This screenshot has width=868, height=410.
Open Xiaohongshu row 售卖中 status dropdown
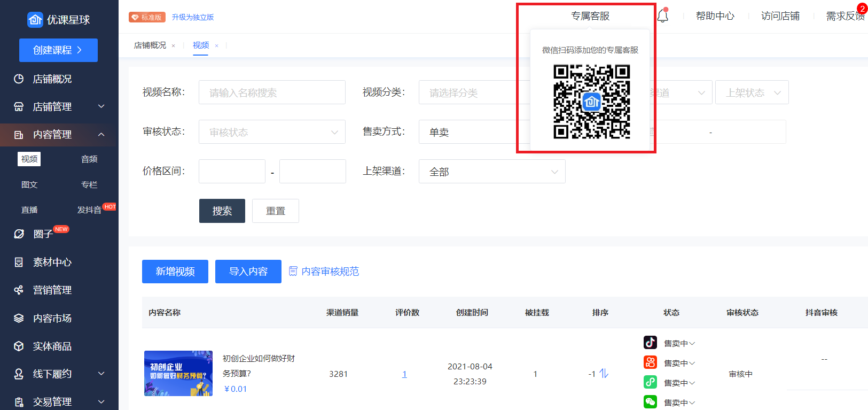(x=679, y=363)
